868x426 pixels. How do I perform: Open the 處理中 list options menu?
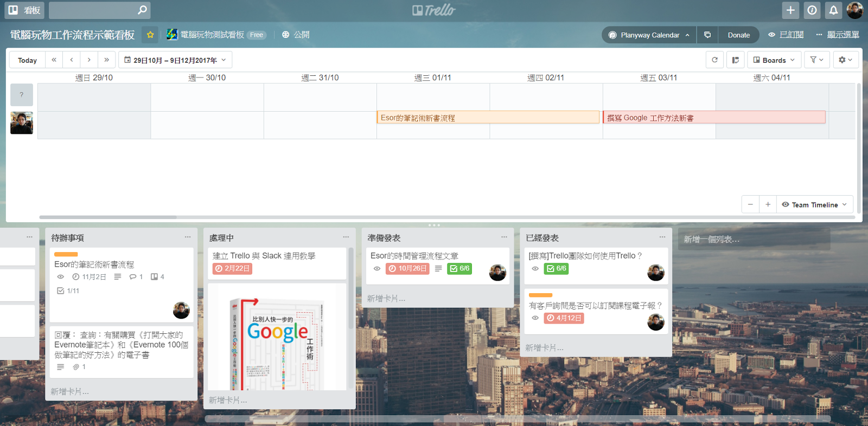pos(346,237)
